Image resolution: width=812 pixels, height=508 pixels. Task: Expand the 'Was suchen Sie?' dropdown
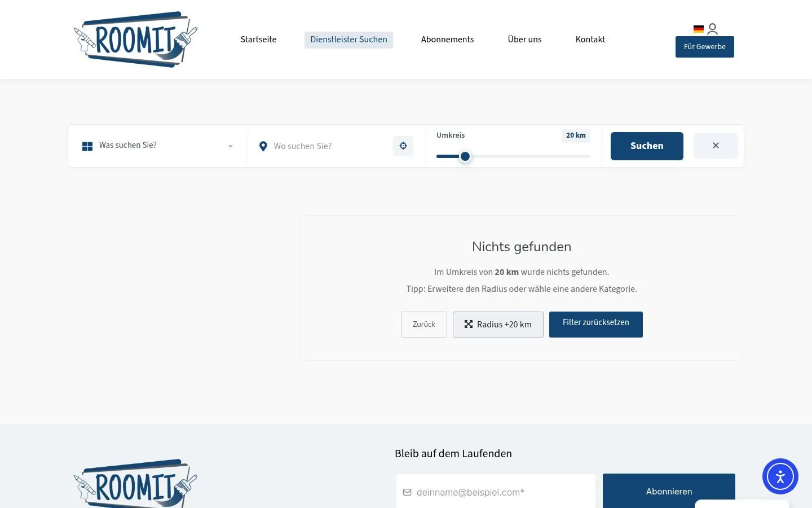[x=158, y=146]
